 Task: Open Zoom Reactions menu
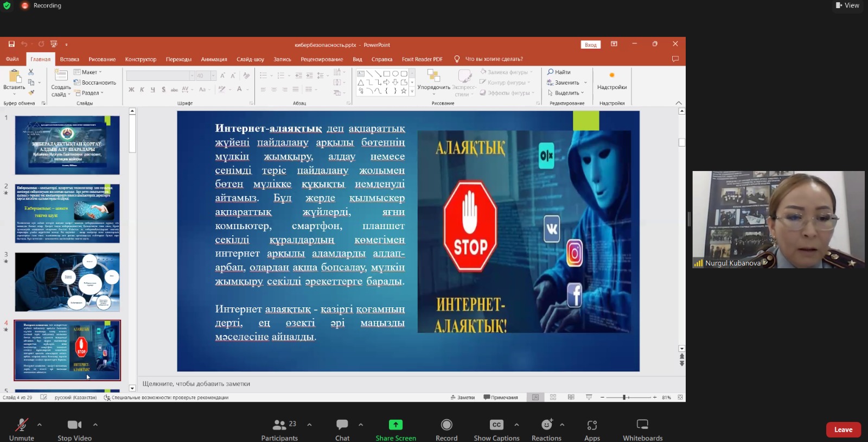pyautogui.click(x=546, y=430)
